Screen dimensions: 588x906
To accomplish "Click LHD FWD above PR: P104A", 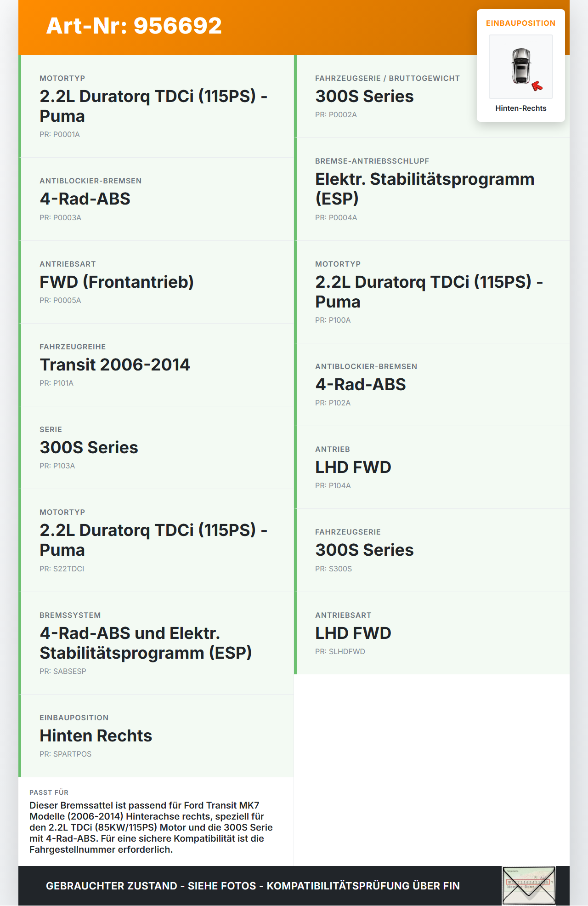I will coord(353,467).
